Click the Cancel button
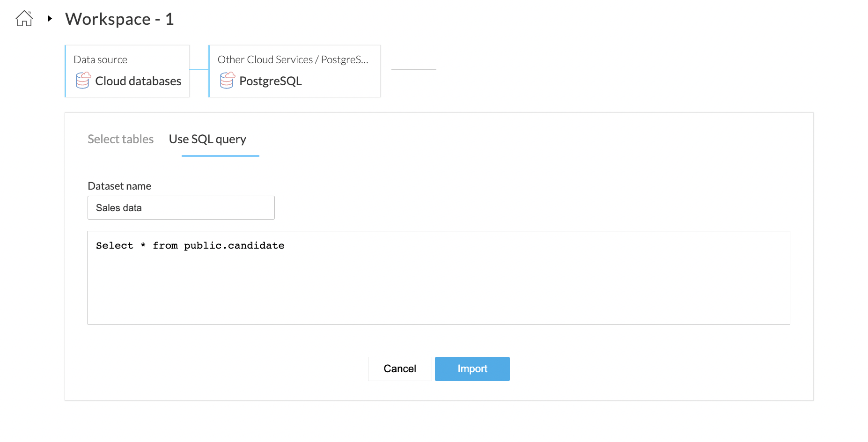This screenshot has height=442, width=868. [400, 369]
